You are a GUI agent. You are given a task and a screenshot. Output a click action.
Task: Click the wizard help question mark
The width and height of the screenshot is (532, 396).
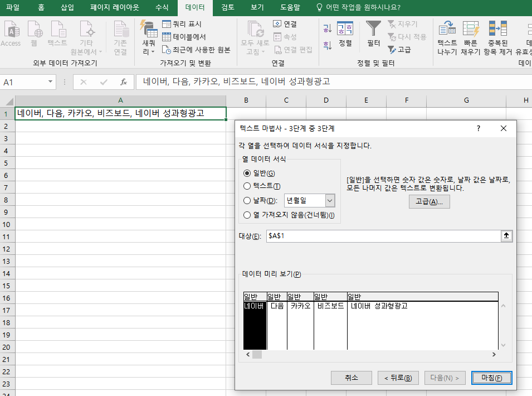tap(479, 128)
